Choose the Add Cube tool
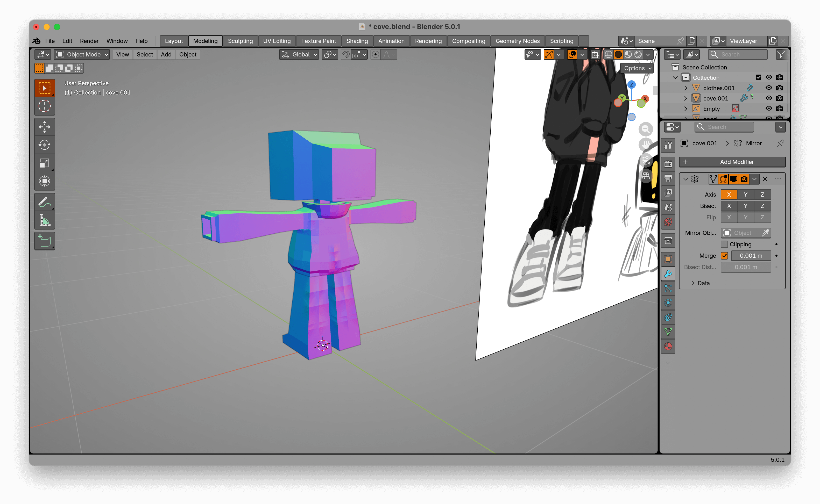This screenshot has height=504, width=820. pyautogui.click(x=44, y=241)
